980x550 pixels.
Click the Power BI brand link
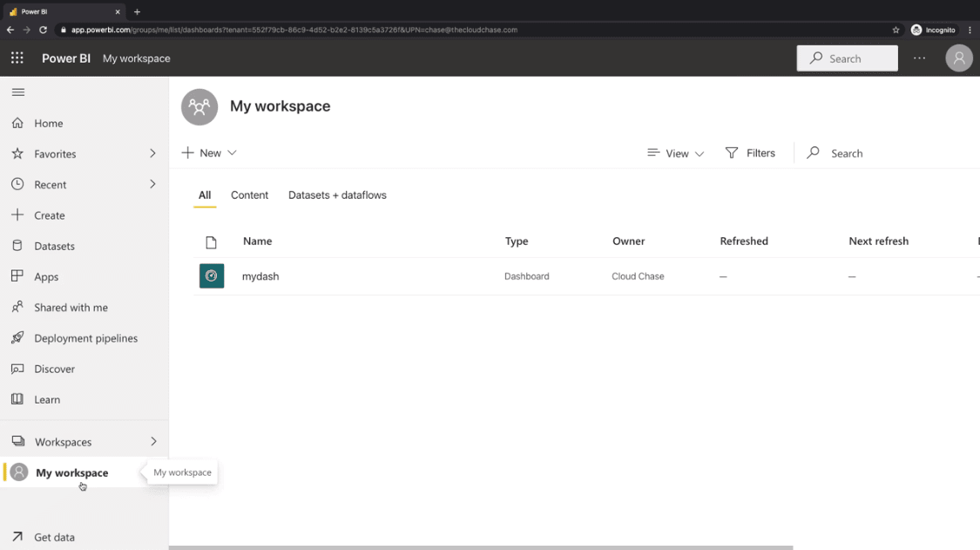66,58
